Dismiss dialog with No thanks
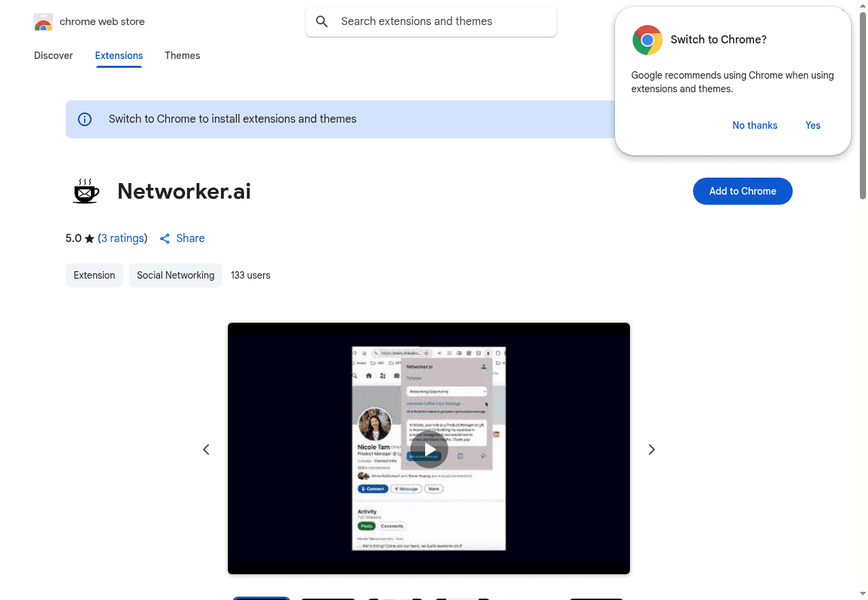This screenshot has height=600, width=868. coord(755,125)
